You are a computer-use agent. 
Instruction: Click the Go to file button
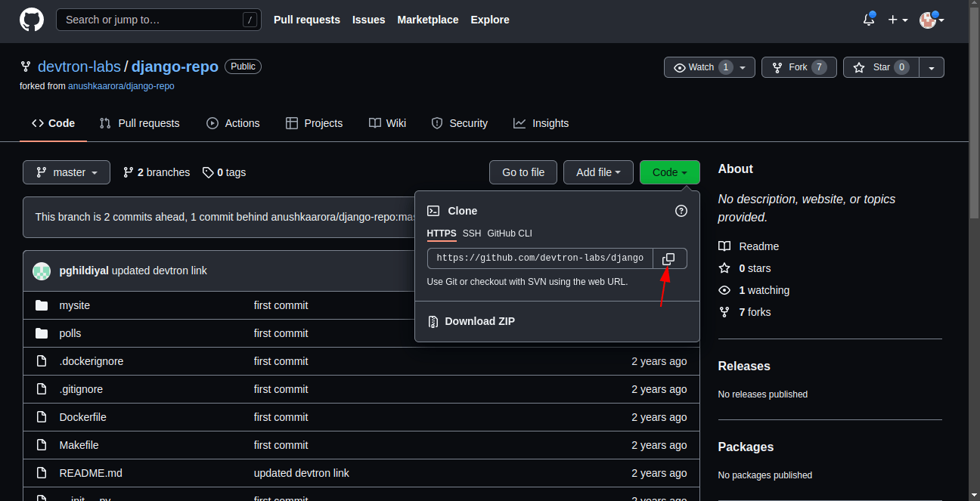523,172
